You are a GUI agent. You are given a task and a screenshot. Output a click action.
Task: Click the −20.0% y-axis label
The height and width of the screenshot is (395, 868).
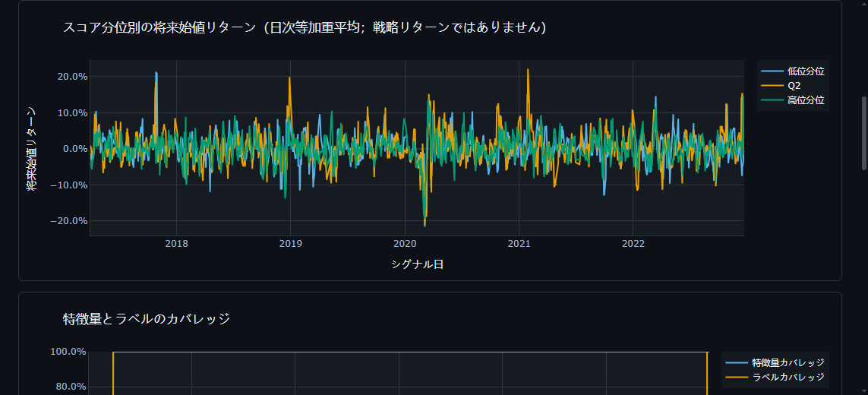[69, 220]
